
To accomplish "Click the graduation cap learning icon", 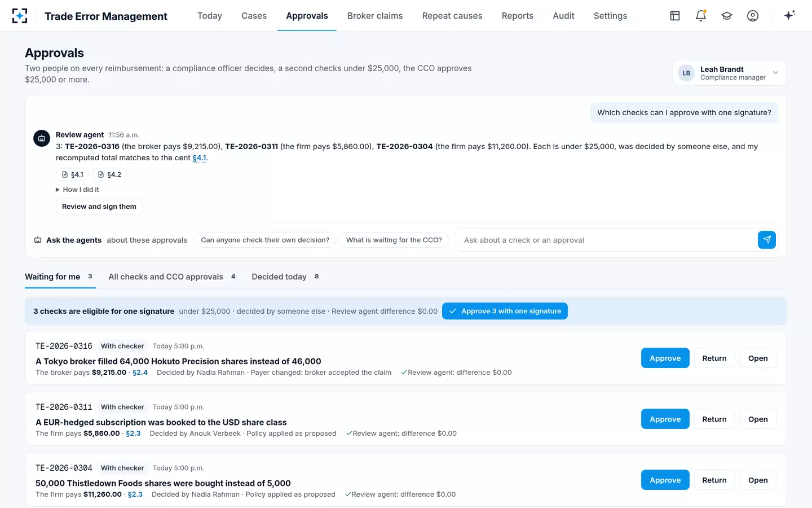I will (727, 16).
